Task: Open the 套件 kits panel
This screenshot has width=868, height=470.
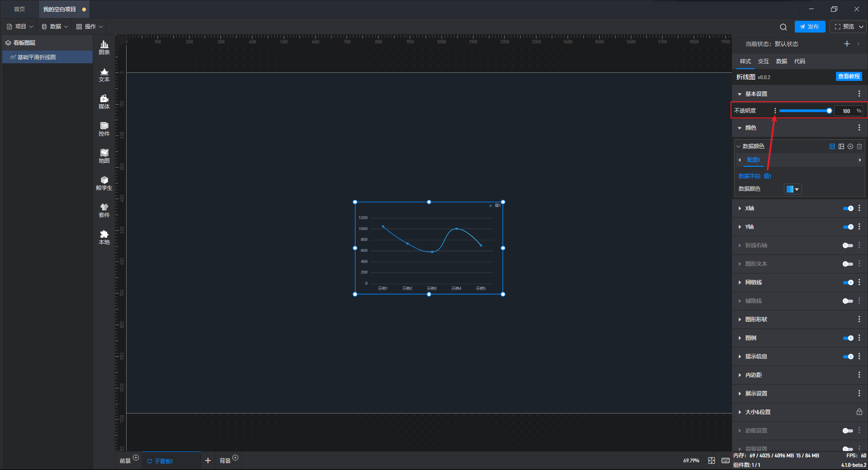Action: click(x=104, y=210)
